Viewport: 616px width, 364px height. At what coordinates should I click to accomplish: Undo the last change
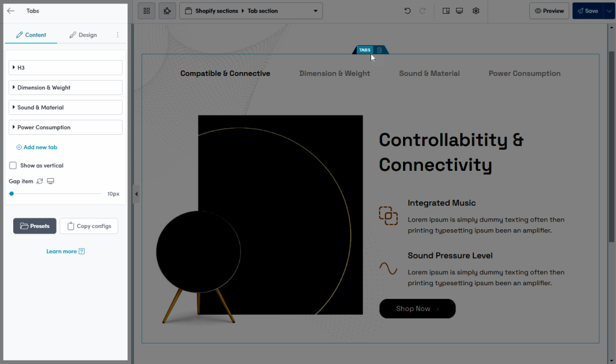[407, 11]
